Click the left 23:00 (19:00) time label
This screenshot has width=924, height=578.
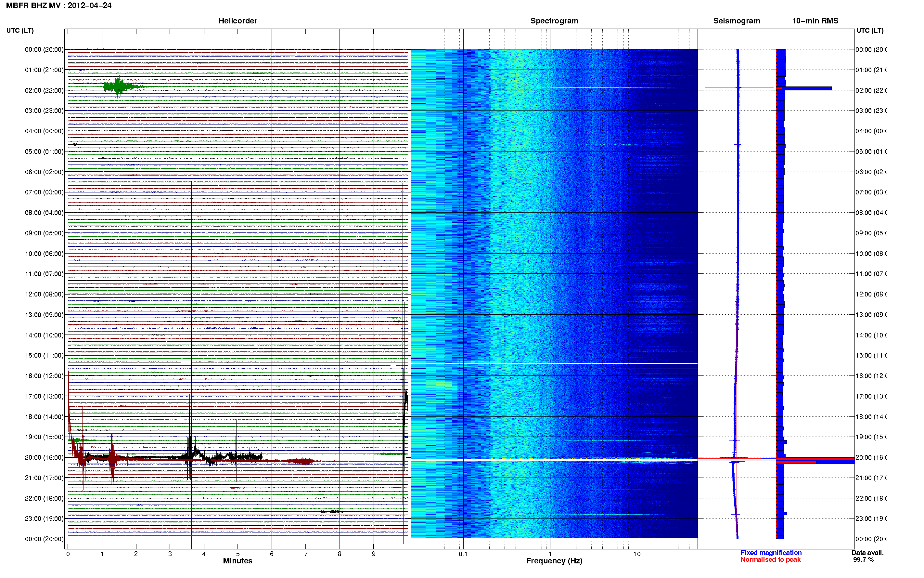(x=44, y=519)
